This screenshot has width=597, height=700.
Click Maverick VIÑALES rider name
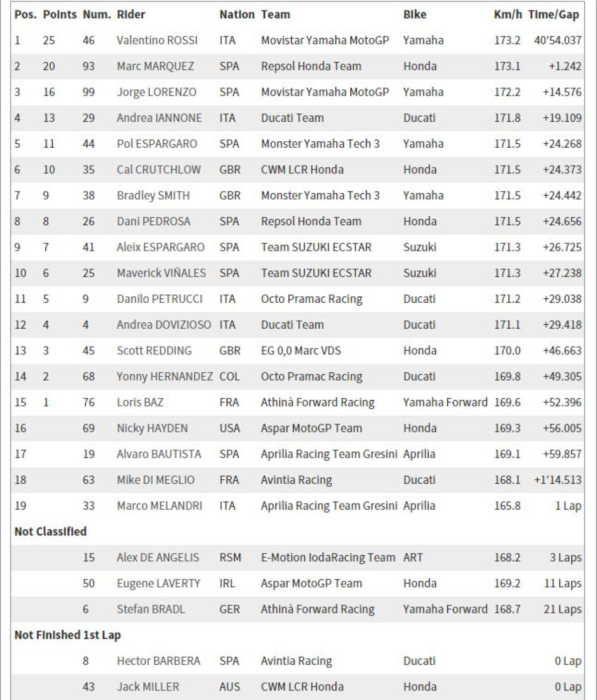pos(161,273)
